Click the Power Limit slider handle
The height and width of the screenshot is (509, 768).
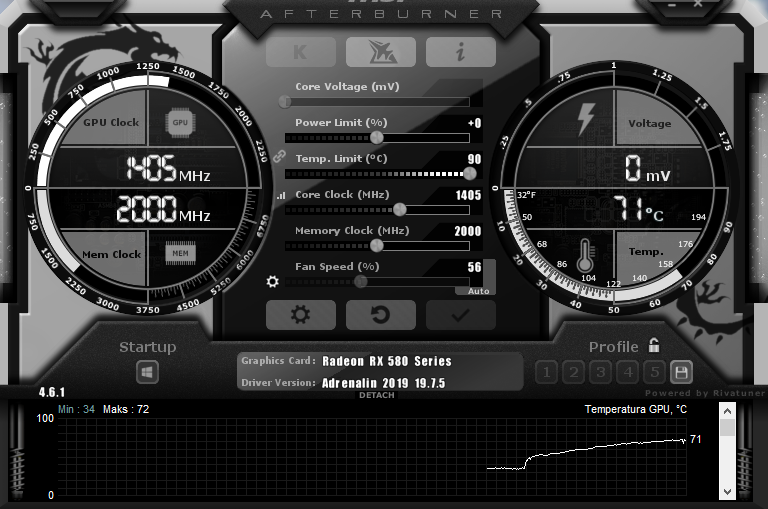[377, 138]
